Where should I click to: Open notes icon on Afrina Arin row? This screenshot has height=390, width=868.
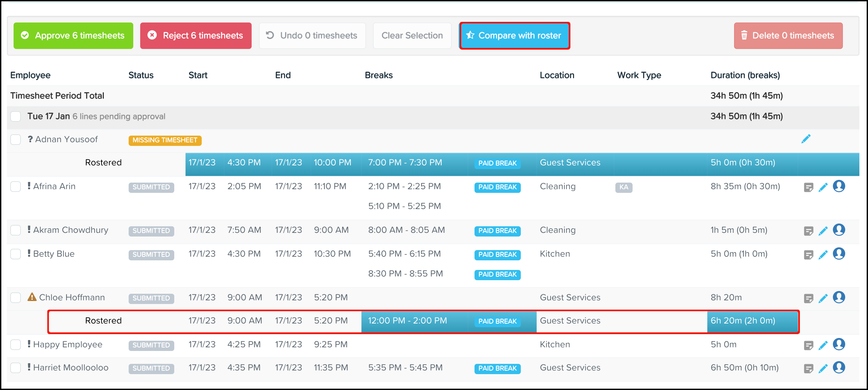click(x=808, y=187)
